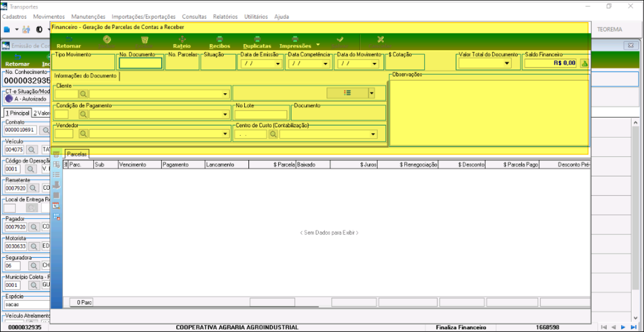This screenshot has width=644, height=332.
Task: Click the Centro de Custo search icon
Action: coord(273,134)
